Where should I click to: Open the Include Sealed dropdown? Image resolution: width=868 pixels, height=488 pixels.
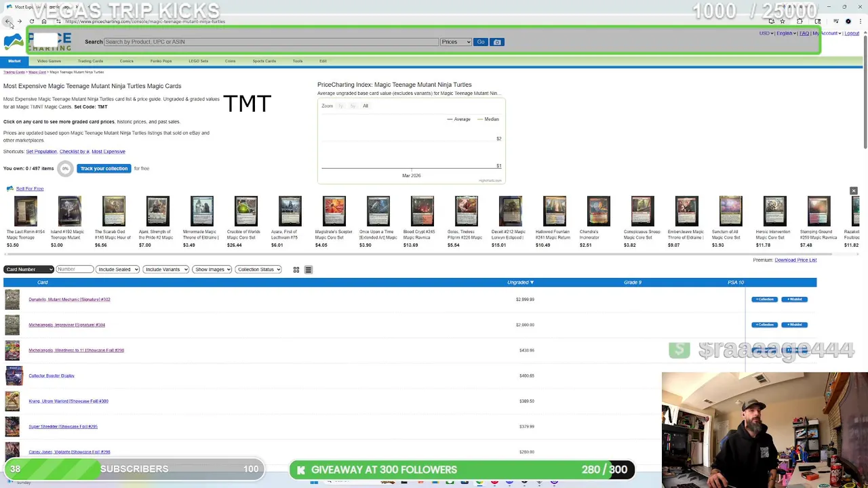click(x=117, y=270)
